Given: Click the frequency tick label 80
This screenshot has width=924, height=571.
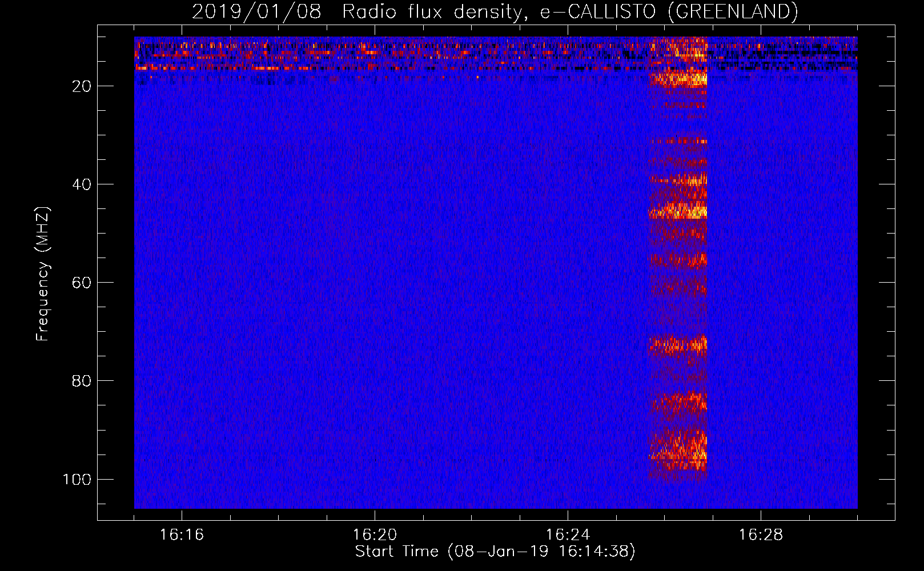Looking at the screenshot, I should coord(82,381).
